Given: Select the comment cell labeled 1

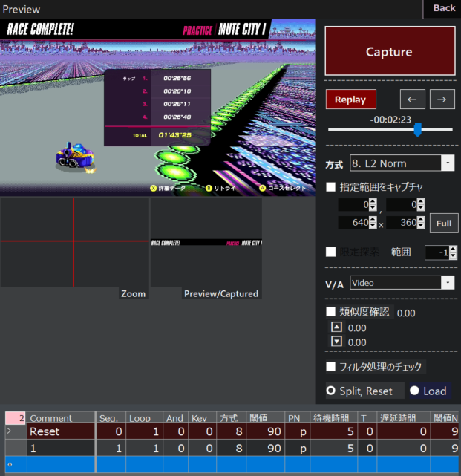Looking at the screenshot, I should (61, 448).
